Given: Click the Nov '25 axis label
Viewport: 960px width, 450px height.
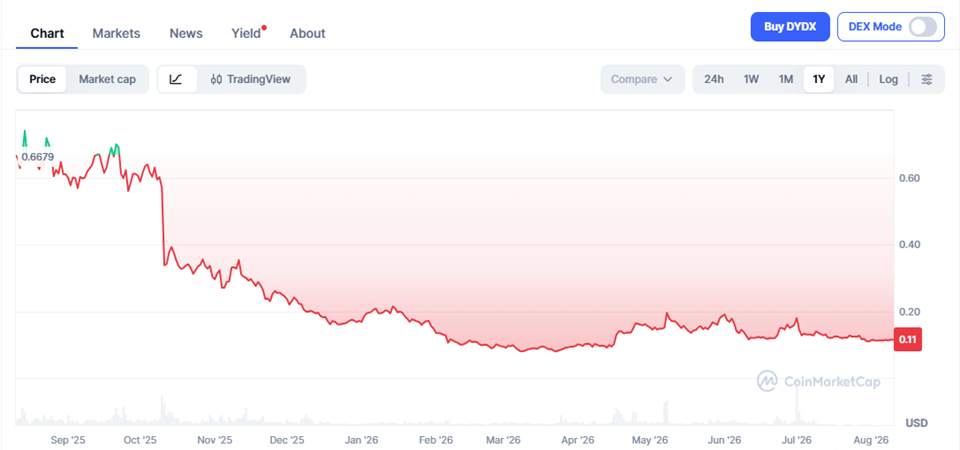Looking at the screenshot, I should point(215,440).
